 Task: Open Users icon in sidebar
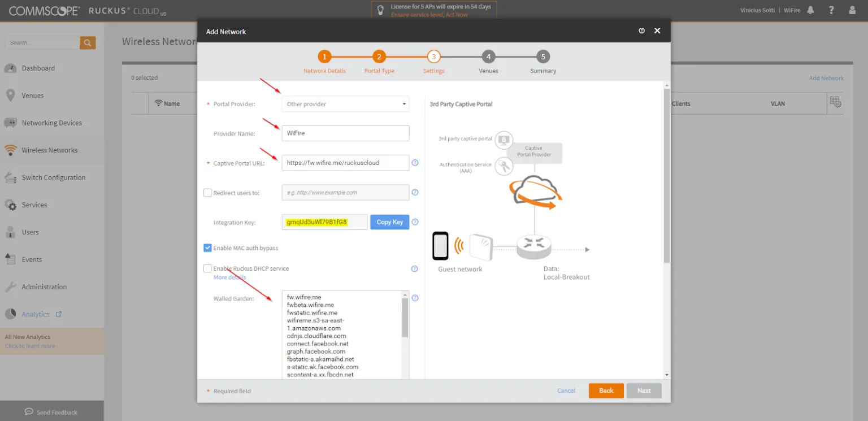click(10, 232)
